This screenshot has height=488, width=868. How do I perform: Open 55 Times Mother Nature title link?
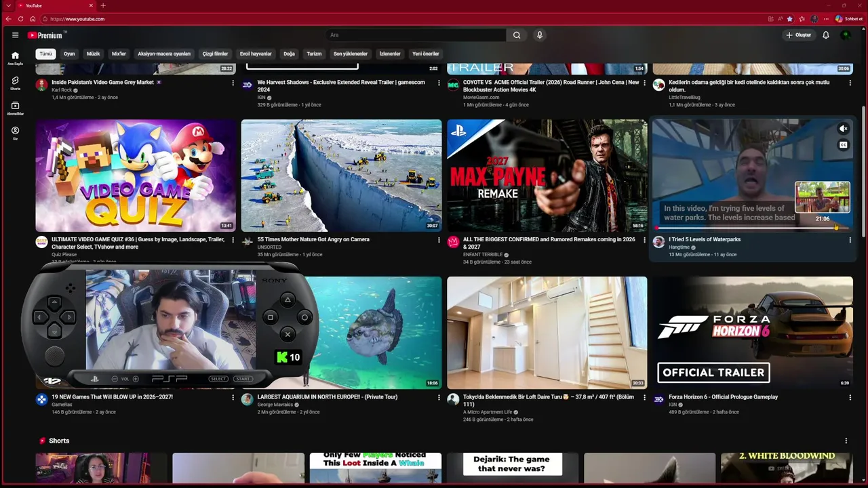click(313, 239)
